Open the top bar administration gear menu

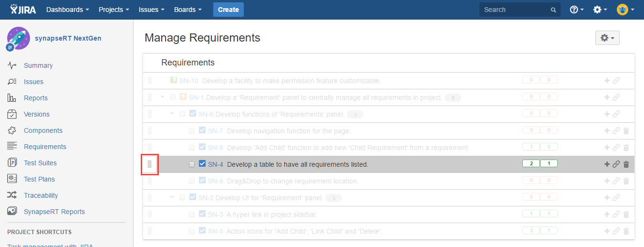[x=600, y=10]
